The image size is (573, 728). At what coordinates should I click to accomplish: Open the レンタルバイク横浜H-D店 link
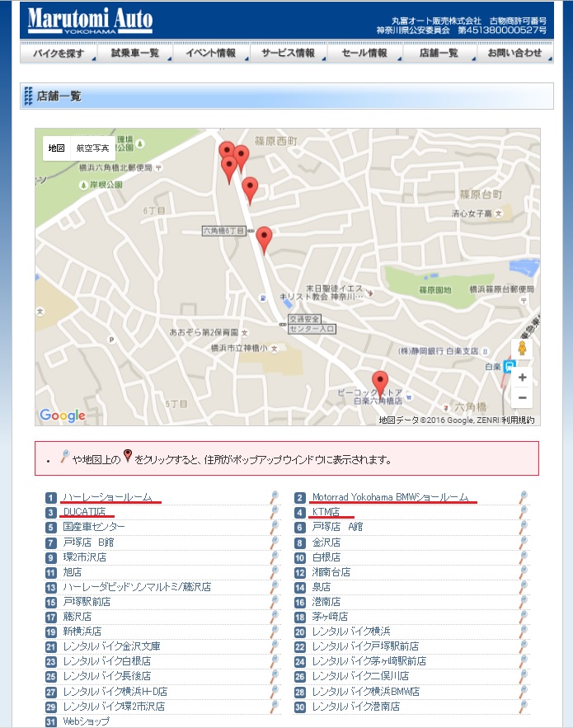coord(115,692)
